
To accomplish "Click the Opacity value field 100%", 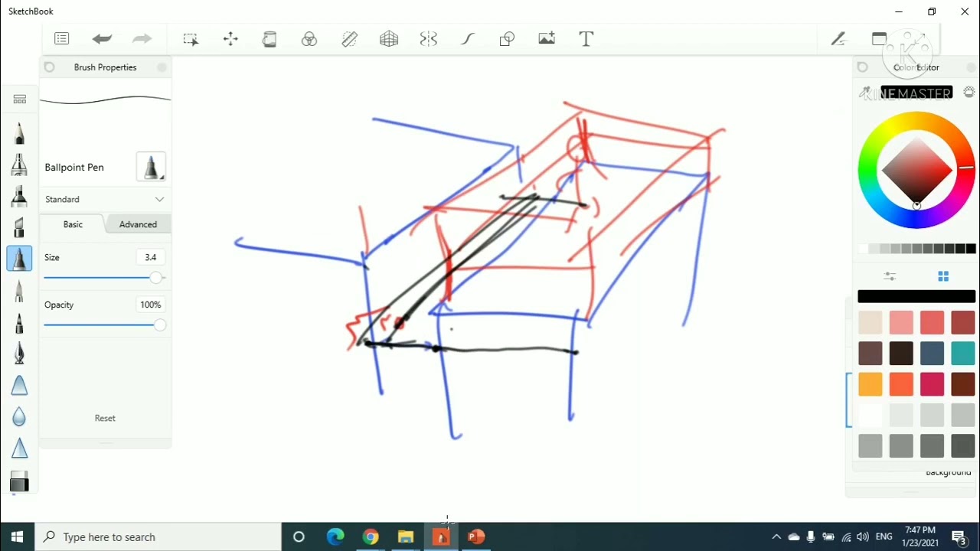I will tap(150, 305).
